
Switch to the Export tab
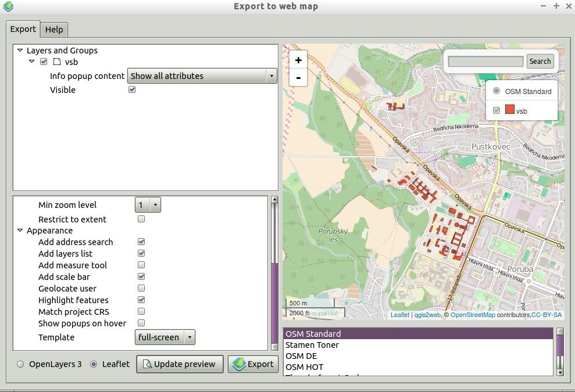point(23,29)
